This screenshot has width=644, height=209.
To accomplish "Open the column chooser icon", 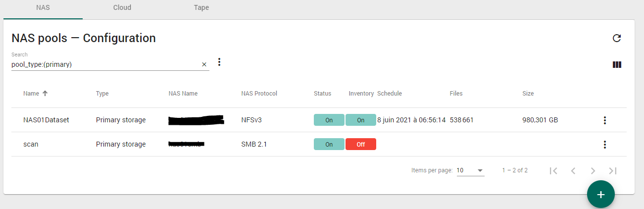I will pos(617,64).
